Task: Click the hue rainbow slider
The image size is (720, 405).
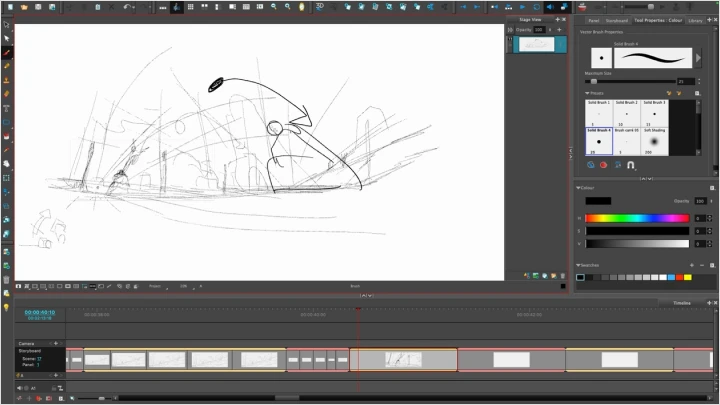Action: tap(637, 218)
